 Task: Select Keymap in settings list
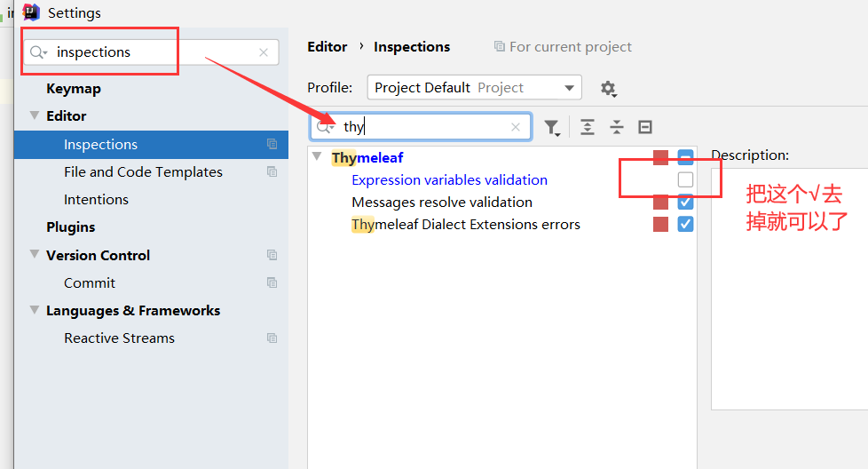[74, 89]
